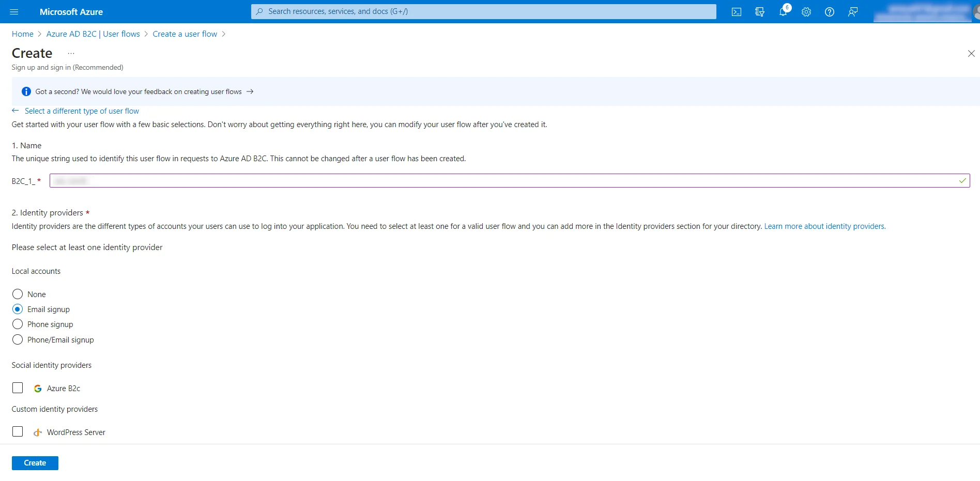
Task: Open portal settings via the gear icon
Action: click(806, 11)
